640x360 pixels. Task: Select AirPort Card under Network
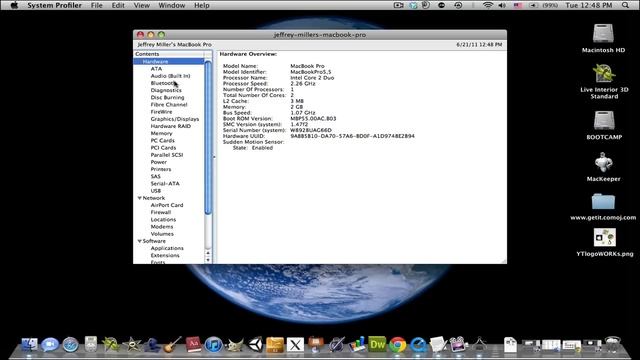(x=167, y=205)
